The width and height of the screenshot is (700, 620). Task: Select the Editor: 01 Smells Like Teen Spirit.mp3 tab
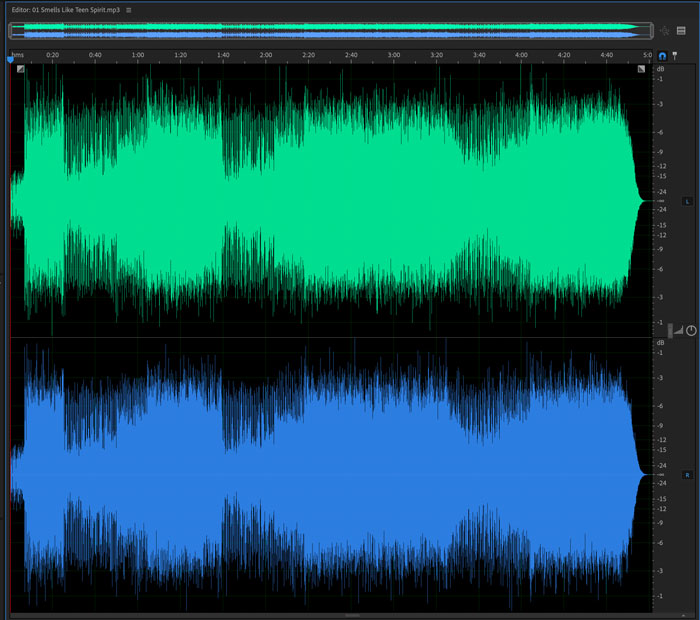[x=66, y=10]
